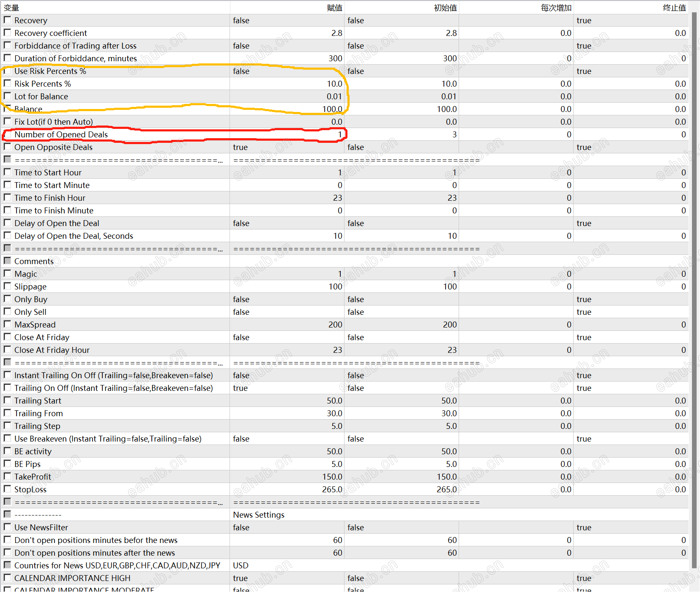Edit the Time to Finish Hour value 23
The image size is (700, 592).
[287, 198]
